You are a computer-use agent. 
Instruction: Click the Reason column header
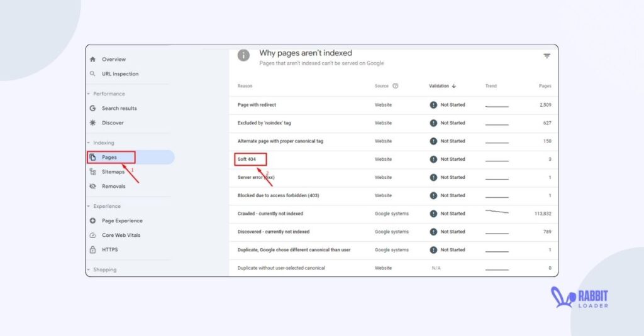(x=245, y=86)
